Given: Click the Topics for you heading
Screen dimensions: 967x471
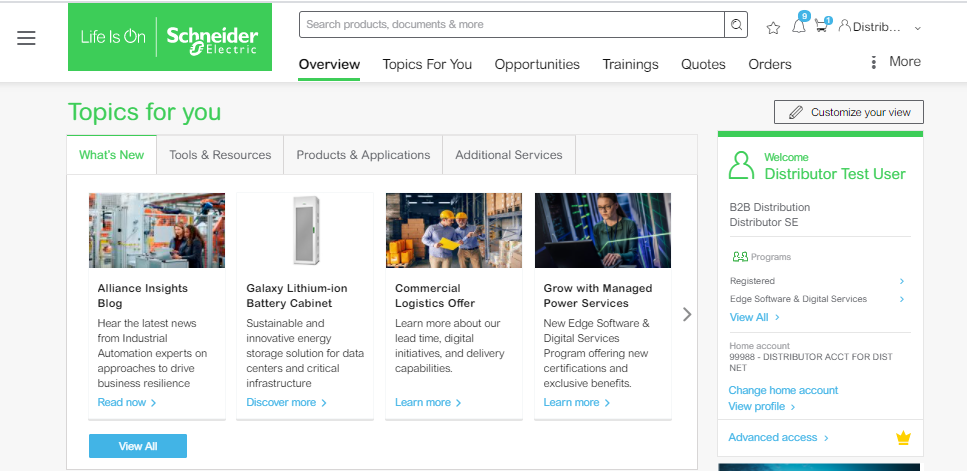Looking at the screenshot, I should point(144,112).
